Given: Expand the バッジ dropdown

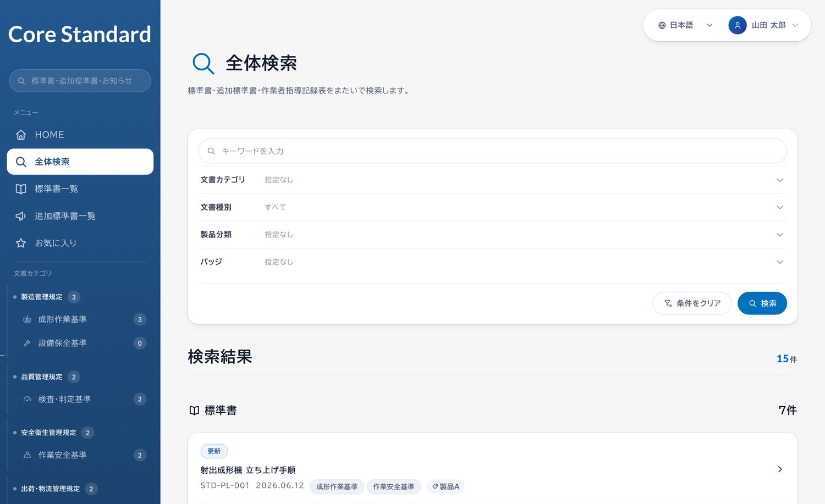Looking at the screenshot, I should pos(492,262).
